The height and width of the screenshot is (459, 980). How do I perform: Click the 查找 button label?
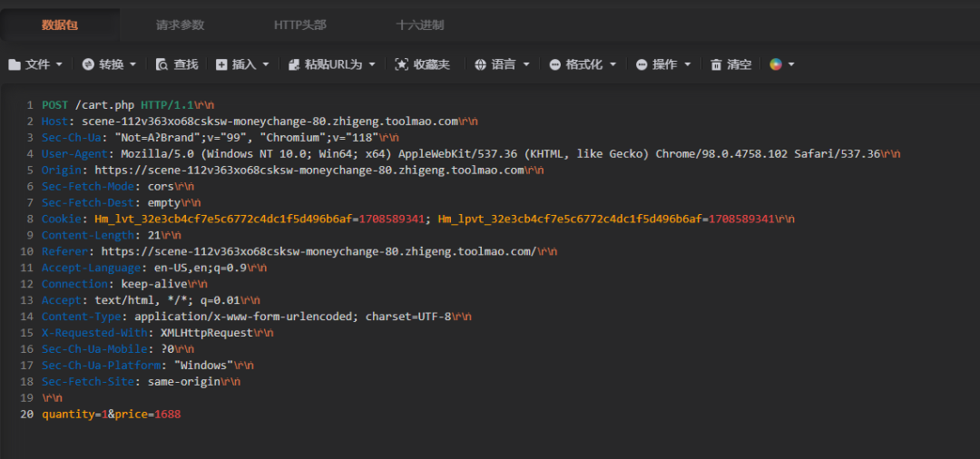(186, 64)
